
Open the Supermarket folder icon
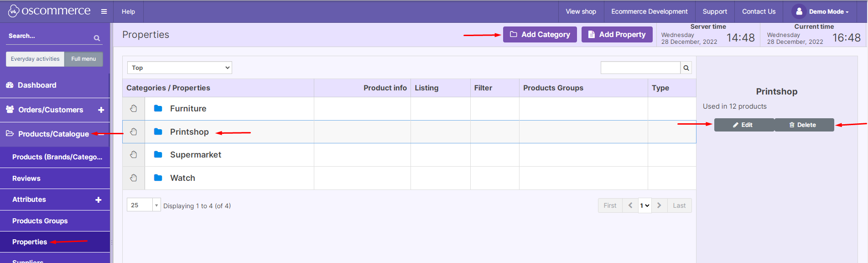(158, 155)
